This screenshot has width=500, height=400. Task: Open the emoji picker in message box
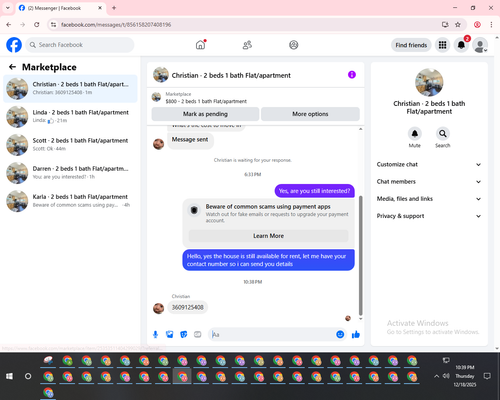tap(340, 334)
